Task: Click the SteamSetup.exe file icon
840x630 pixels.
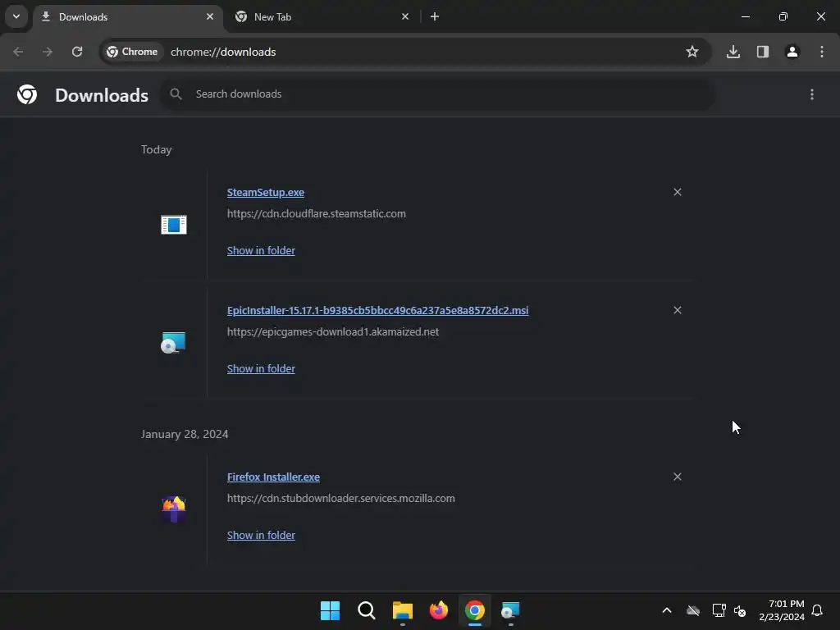Action: pyautogui.click(x=174, y=225)
